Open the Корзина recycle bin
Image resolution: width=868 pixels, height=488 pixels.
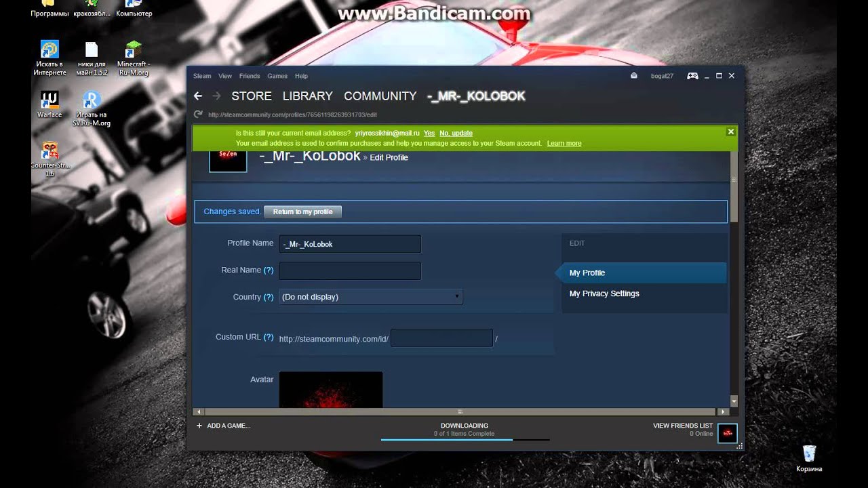click(809, 458)
